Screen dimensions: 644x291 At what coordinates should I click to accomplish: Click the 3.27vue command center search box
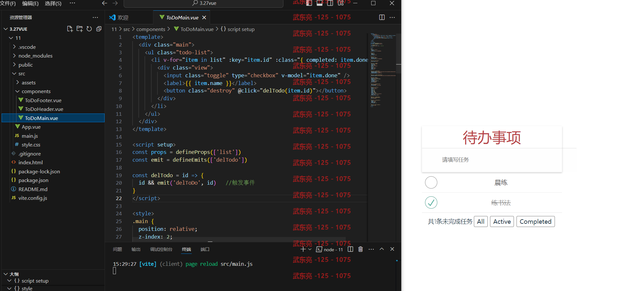pos(203,3)
